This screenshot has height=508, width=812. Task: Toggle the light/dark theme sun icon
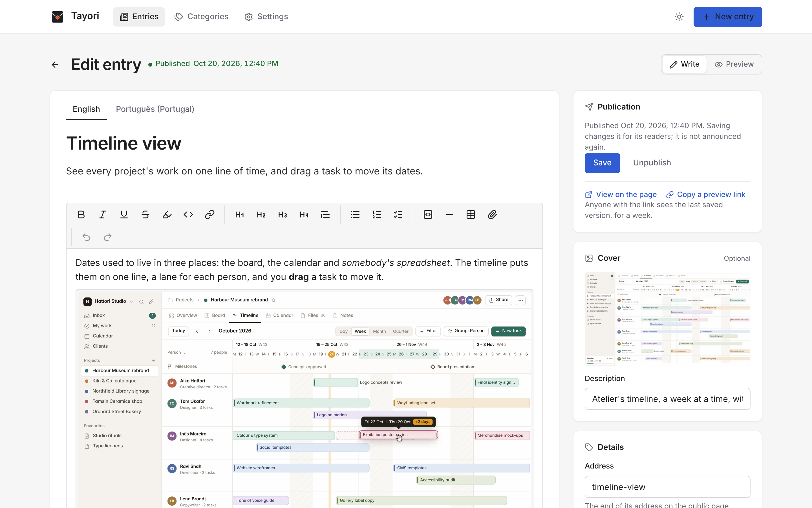pos(679,17)
